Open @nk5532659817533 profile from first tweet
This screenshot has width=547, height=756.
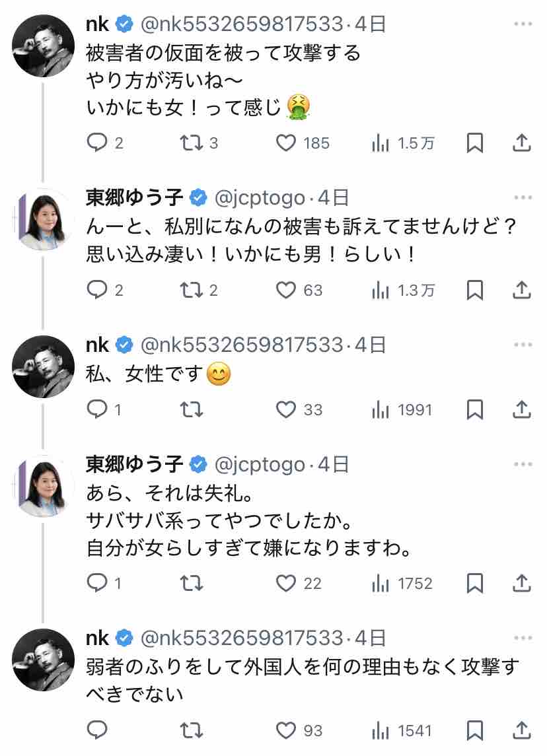click(x=242, y=24)
